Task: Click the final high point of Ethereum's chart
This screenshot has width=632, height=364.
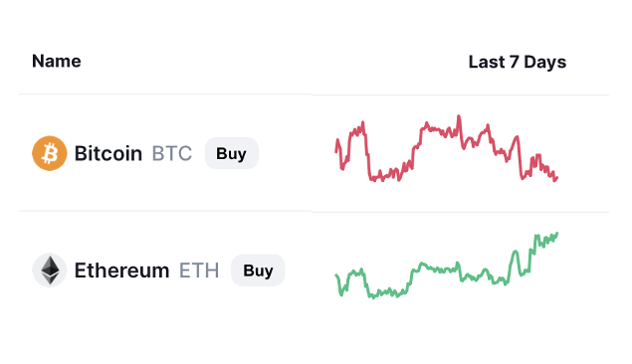Action: (557, 233)
